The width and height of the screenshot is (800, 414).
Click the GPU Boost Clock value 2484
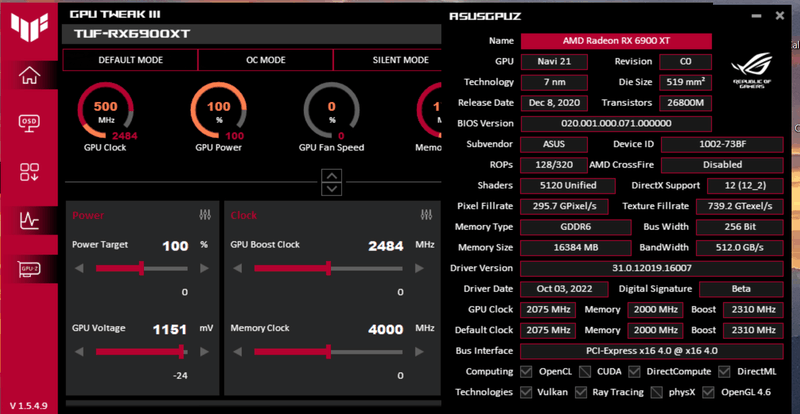coord(386,247)
